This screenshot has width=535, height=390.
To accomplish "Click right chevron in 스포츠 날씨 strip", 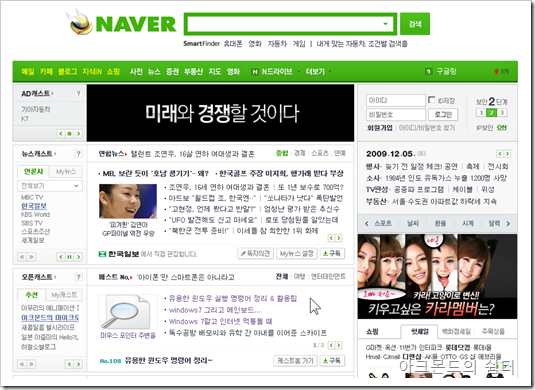I will (508, 224).
